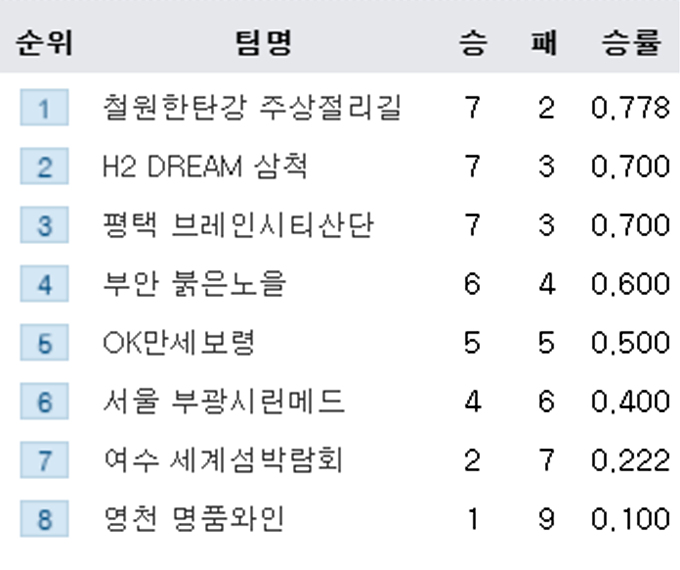
Task: Select the 순위 column header
Action: coord(44,43)
